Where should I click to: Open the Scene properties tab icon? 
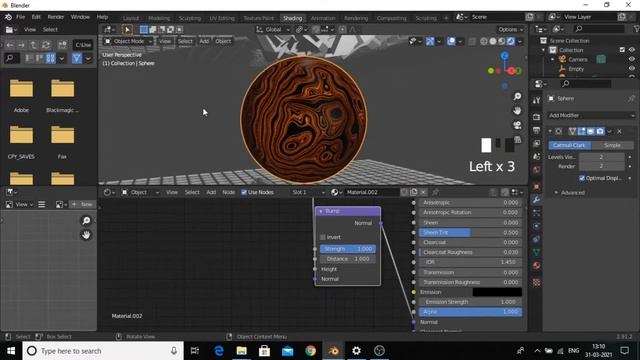536,157
